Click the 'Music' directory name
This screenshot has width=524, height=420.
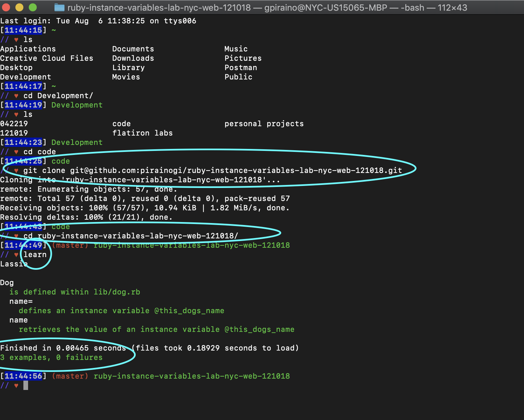tap(236, 49)
